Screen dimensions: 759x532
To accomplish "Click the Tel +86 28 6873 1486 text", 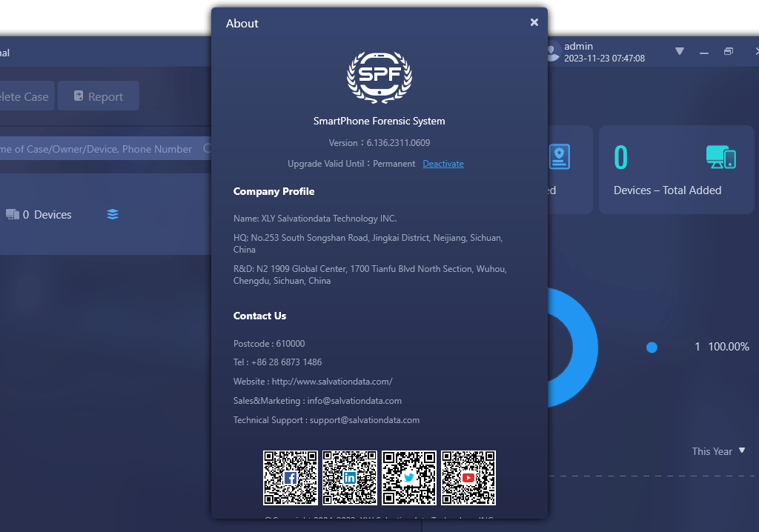I will (277, 362).
